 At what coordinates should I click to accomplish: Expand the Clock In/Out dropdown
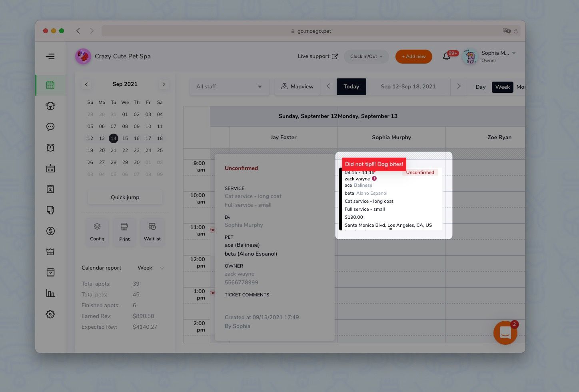point(366,56)
